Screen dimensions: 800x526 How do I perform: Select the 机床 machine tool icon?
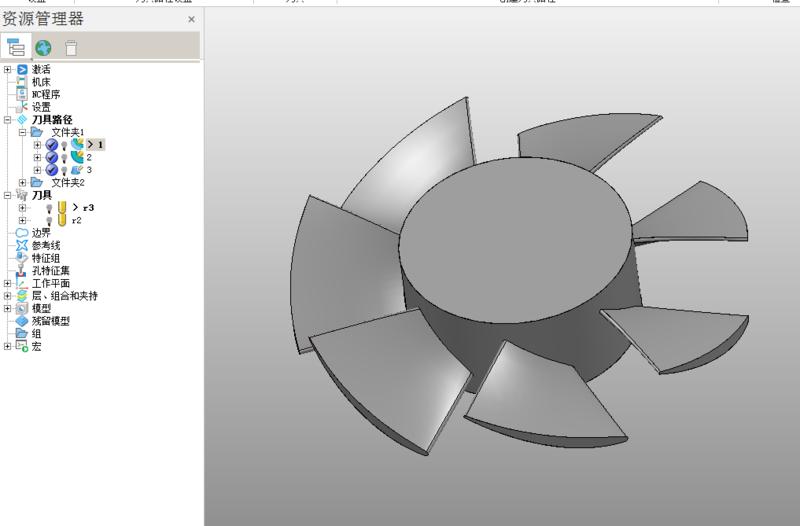tap(21, 82)
